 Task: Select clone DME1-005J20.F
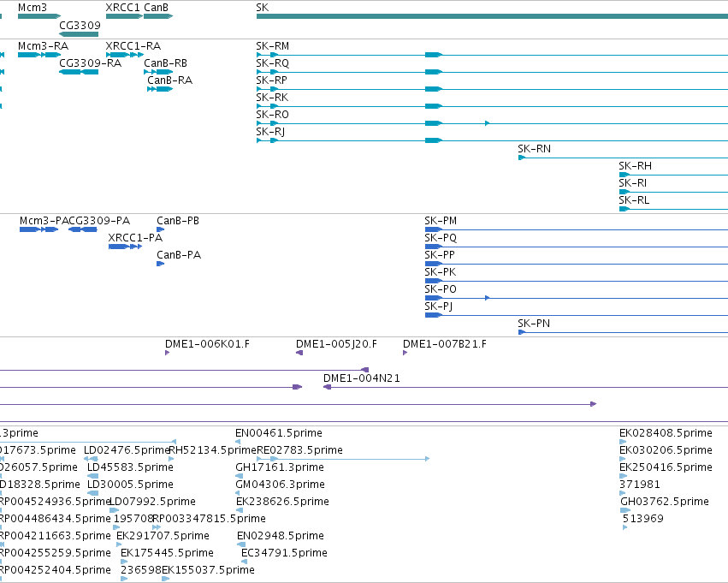coord(299,353)
